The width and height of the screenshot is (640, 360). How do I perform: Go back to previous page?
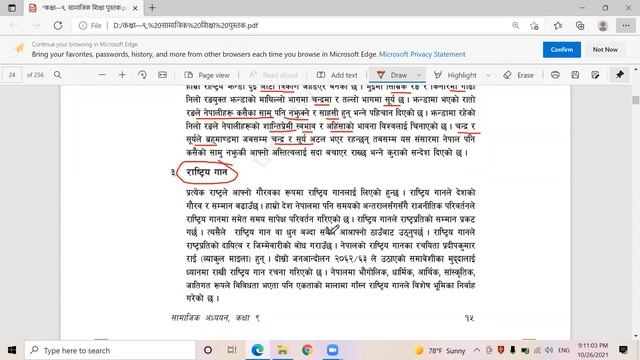[x=14, y=25]
